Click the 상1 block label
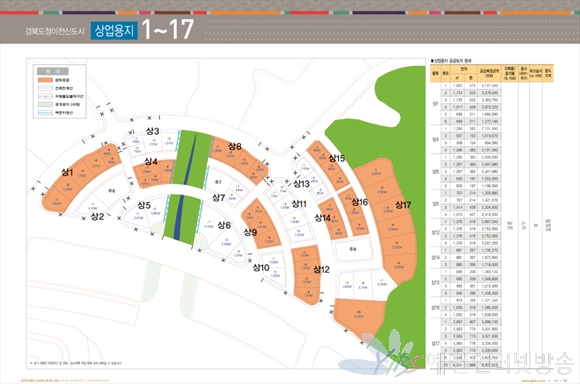The width and height of the screenshot is (580, 384). pos(67,172)
